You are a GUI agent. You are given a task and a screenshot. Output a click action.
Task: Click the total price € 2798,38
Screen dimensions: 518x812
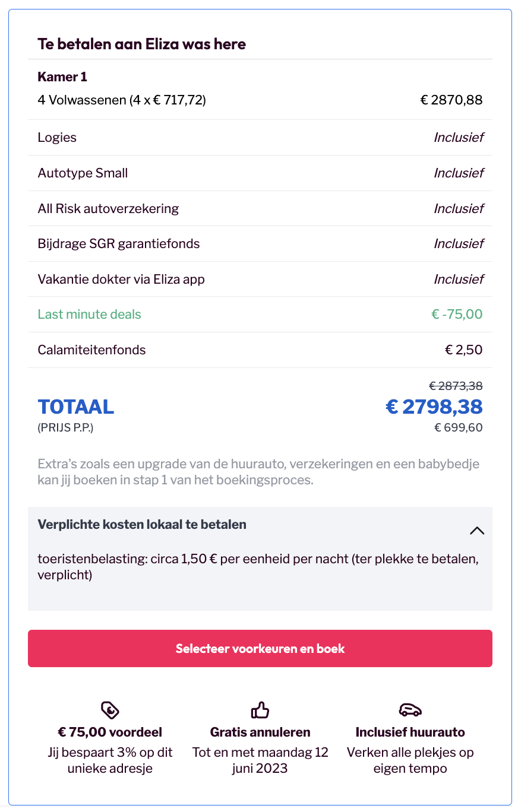click(434, 407)
